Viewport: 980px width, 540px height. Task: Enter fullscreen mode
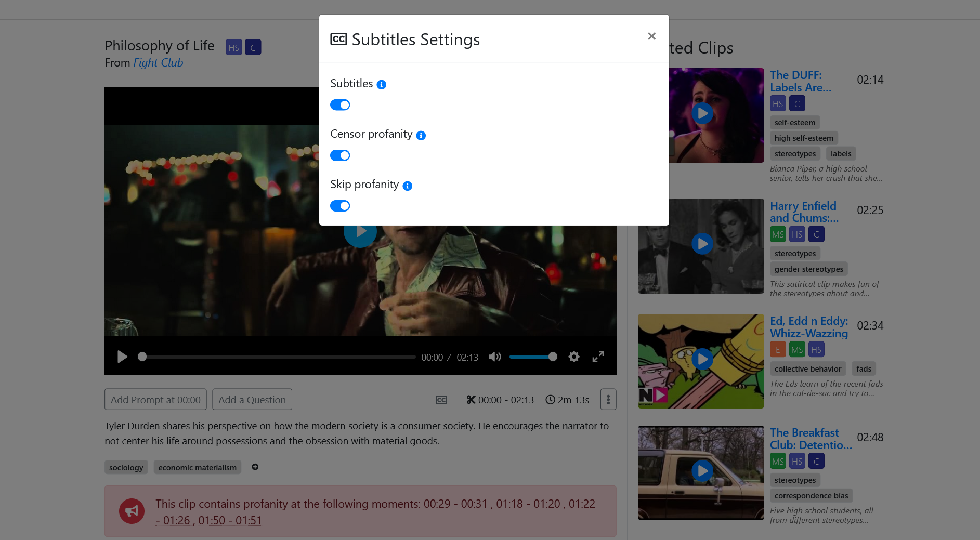coord(598,357)
